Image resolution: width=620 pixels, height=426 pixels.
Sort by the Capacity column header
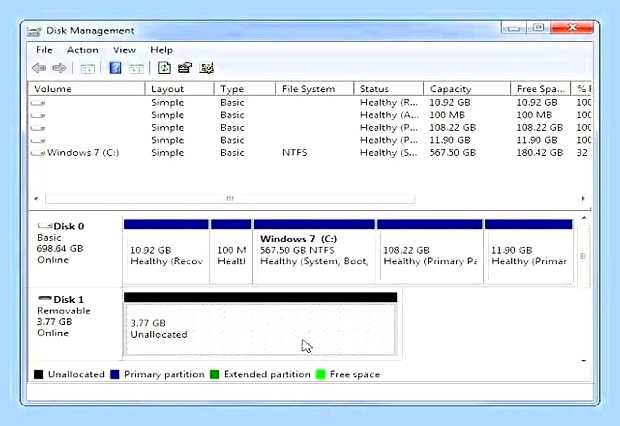[x=467, y=89]
